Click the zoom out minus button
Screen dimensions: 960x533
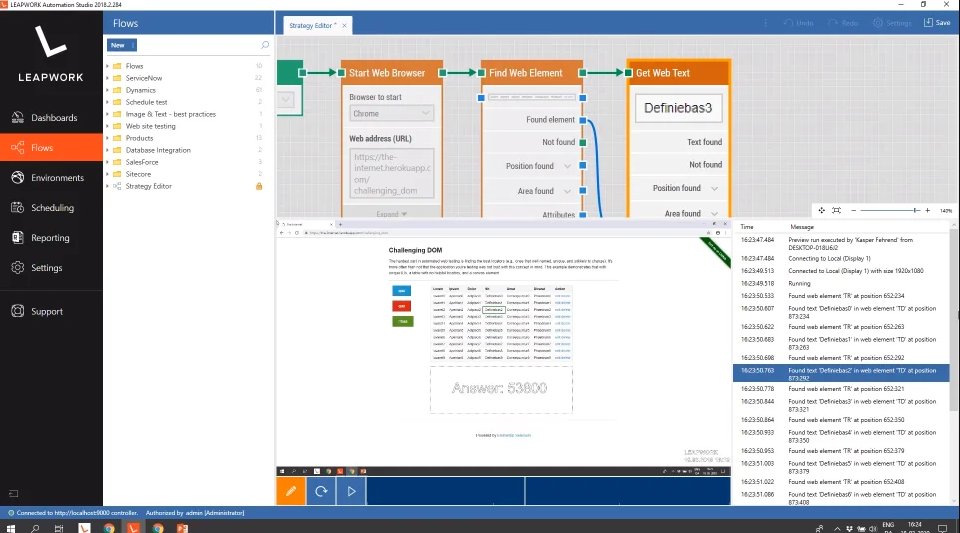[x=853, y=211]
